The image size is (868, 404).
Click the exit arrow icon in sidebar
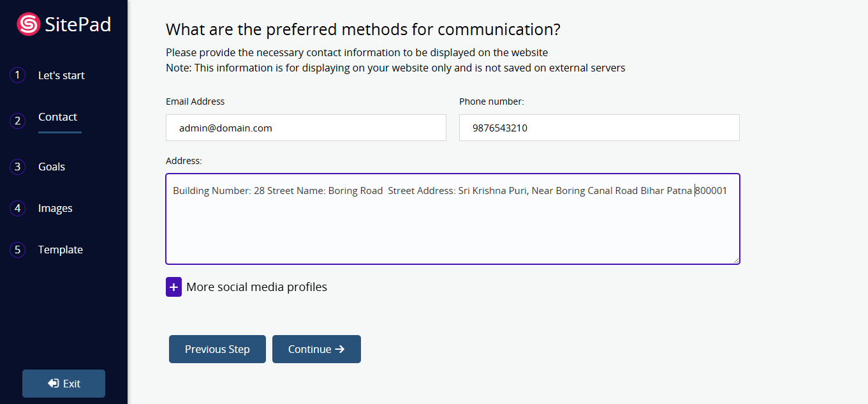pyautogui.click(x=53, y=384)
